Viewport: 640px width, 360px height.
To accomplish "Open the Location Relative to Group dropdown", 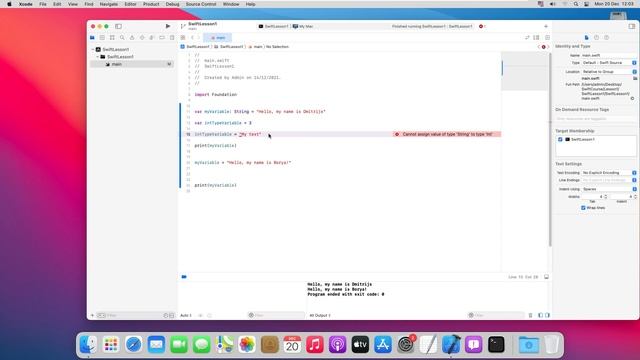I will [609, 71].
